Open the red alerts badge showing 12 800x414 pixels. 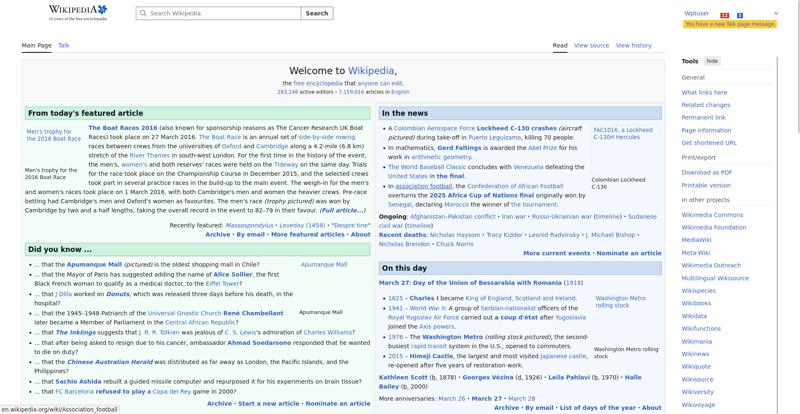(x=725, y=15)
